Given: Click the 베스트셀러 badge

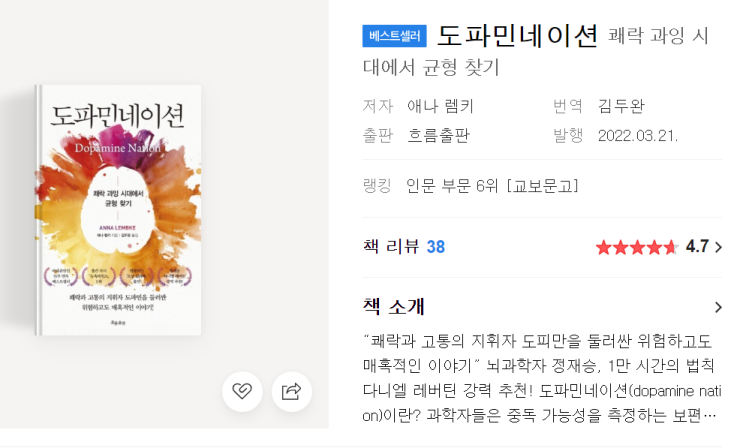Looking at the screenshot, I should (394, 36).
